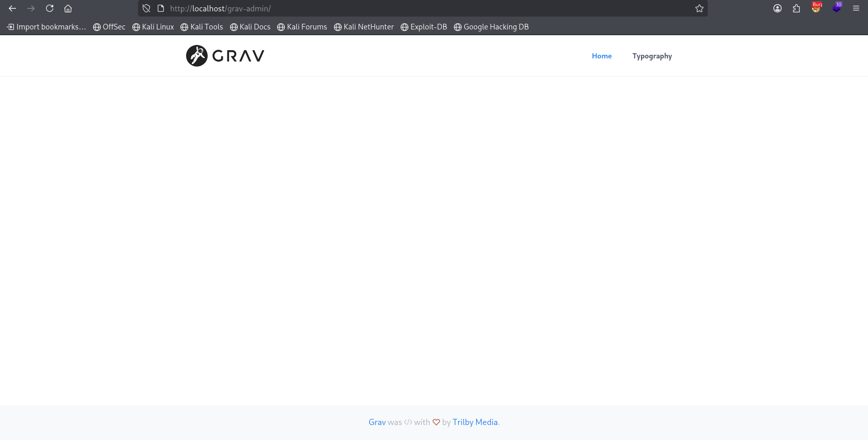Open the Firefox account menu
This screenshot has width=868, height=440.
(x=778, y=8)
